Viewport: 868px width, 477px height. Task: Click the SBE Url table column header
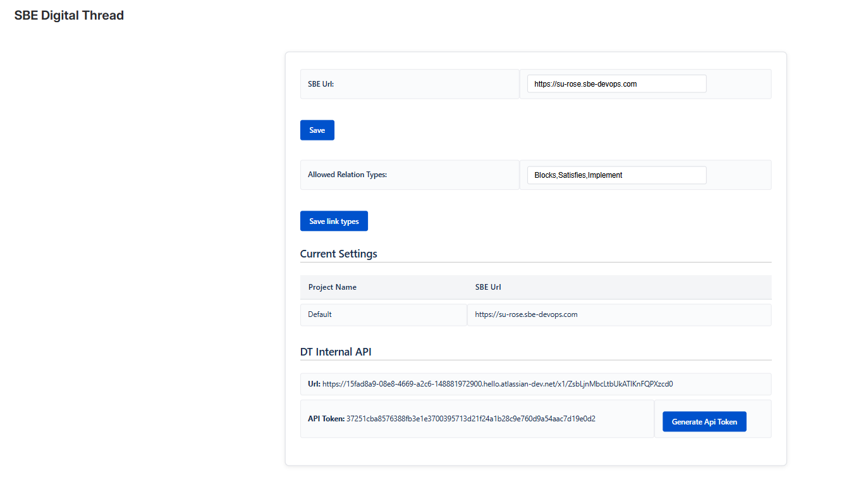pos(488,287)
